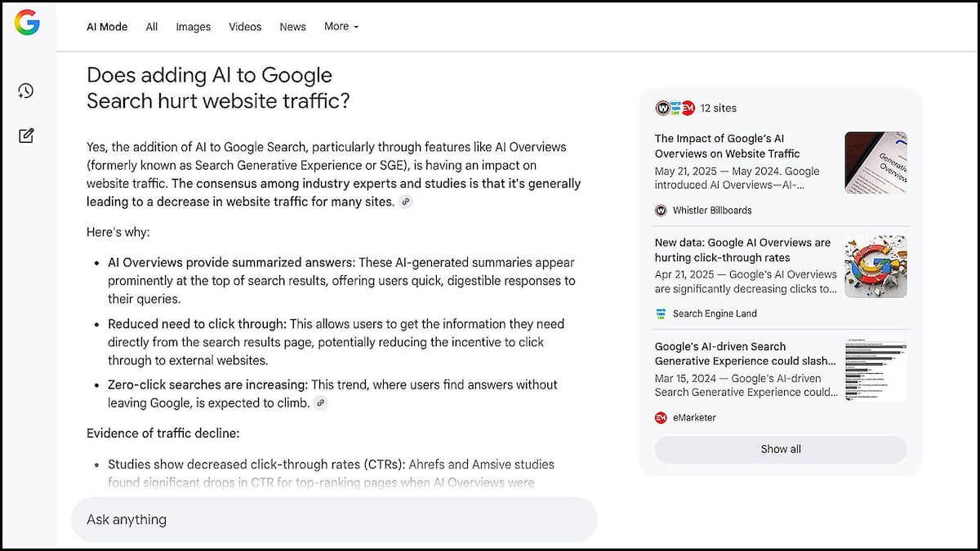Expand the More dropdown menu
The height and width of the screenshot is (551, 980).
(x=341, y=26)
